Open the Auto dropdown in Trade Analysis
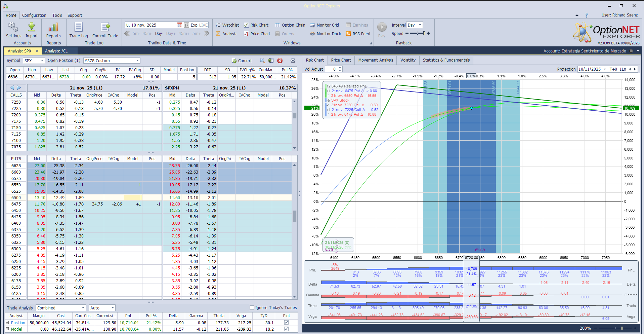The image size is (644, 334). 113,308
